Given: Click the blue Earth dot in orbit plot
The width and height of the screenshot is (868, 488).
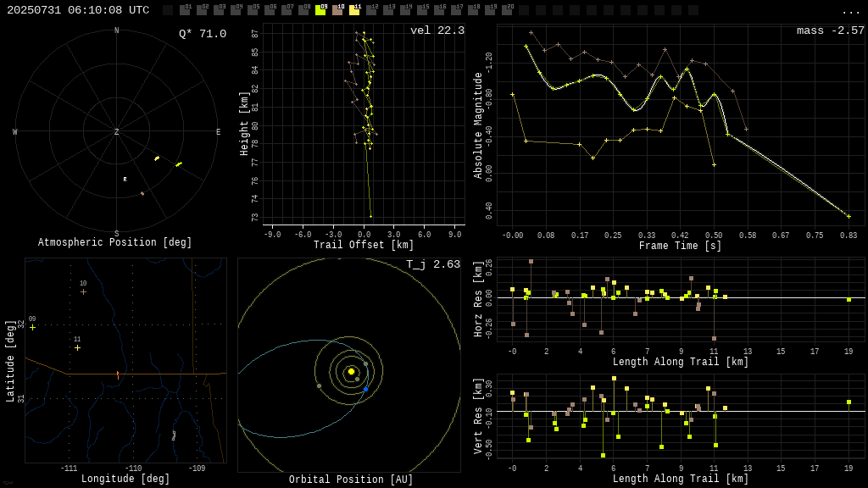Looking at the screenshot, I should pos(365,390).
